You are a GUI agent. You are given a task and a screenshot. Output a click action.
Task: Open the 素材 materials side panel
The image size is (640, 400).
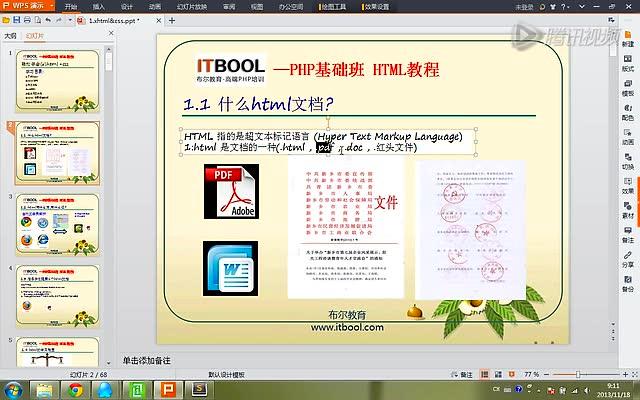coord(628,211)
